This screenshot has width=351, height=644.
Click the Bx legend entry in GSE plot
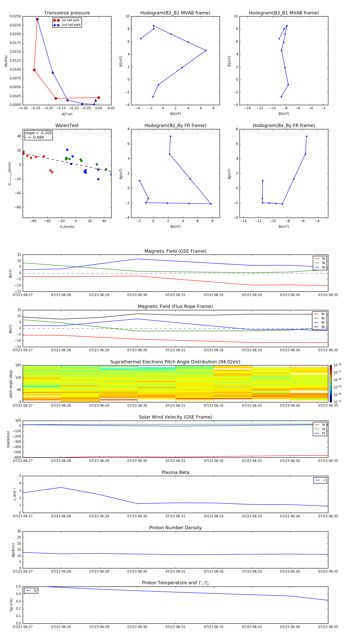(x=320, y=259)
